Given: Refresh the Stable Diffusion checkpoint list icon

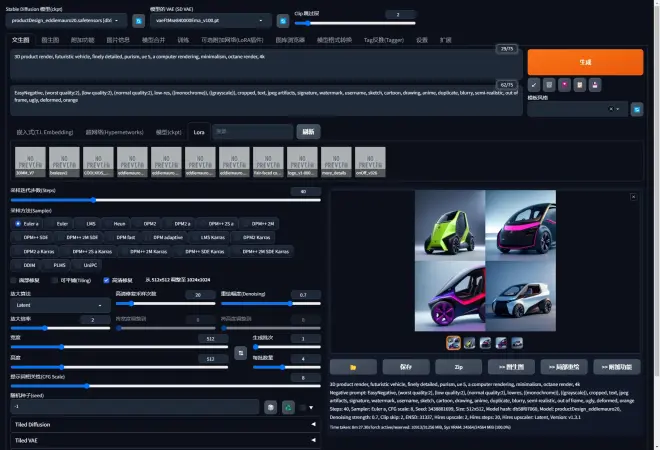Looking at the screenshot, I should point(138,21).
